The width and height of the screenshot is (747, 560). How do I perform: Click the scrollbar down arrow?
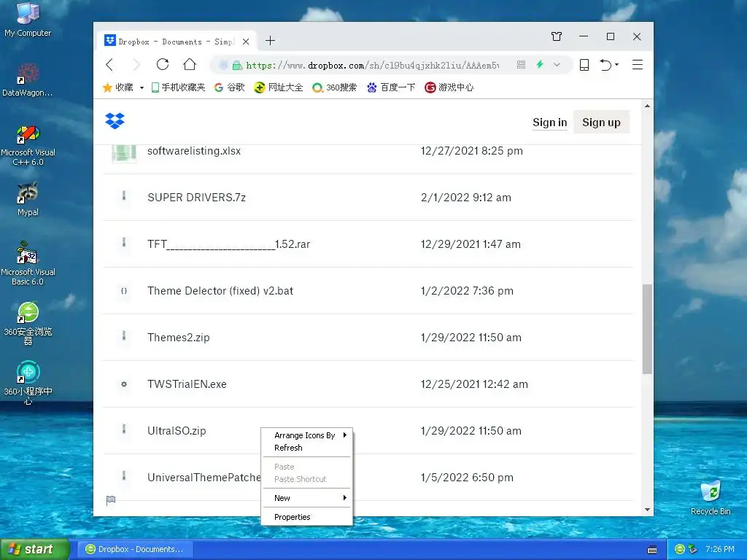[x=647, y=510]
